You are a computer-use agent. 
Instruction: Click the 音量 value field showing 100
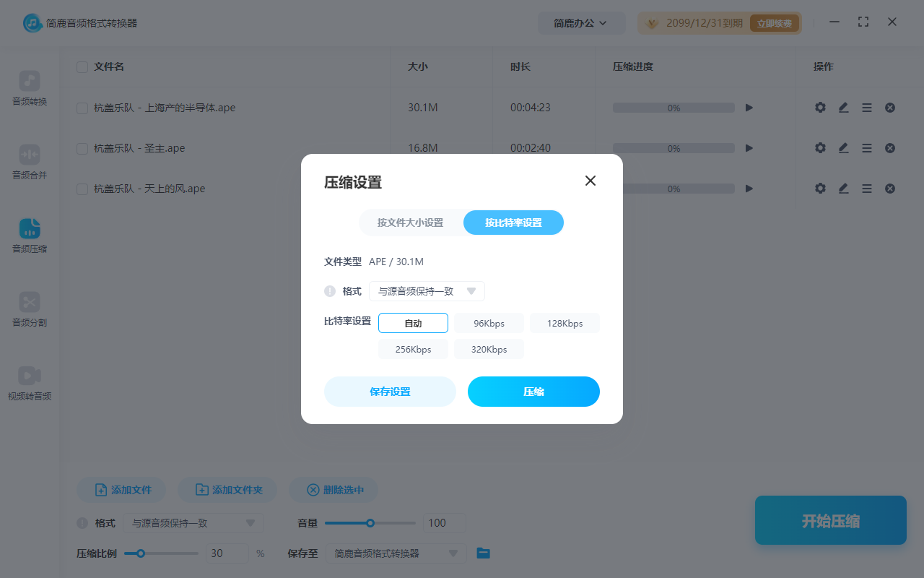tap(444, 523)
